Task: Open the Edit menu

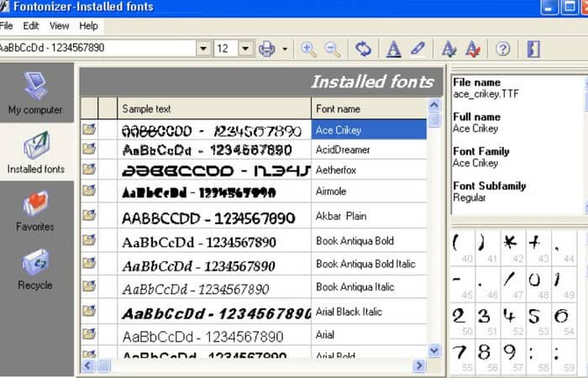Action: tap(31, 26)
